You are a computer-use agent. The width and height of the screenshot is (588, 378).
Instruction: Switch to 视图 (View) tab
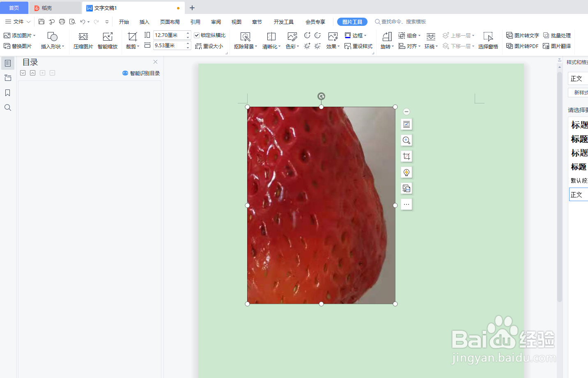(x=237, y=22)
